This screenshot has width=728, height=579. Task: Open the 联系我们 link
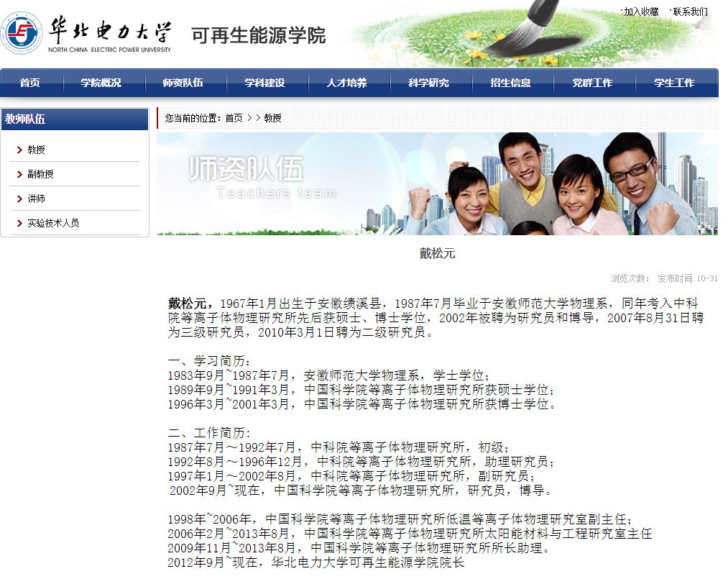click(690, 12)
